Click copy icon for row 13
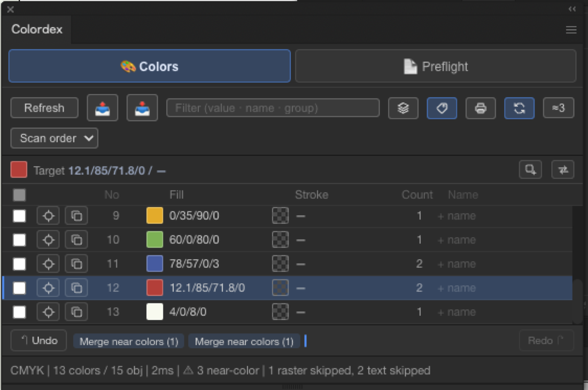The image size is (588, 390). coord(76,311)
